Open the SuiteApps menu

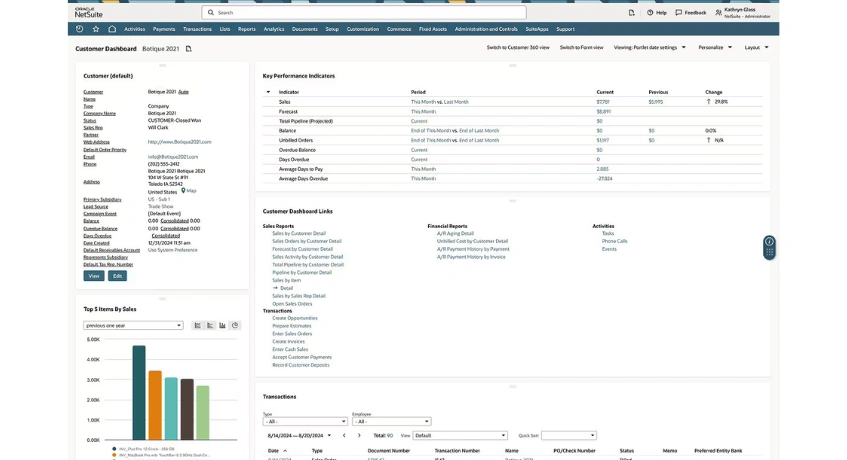coord(537,29)
